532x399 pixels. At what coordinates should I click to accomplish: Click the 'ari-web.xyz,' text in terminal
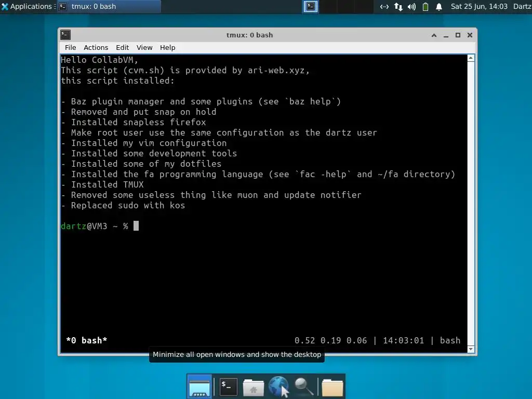tap(278, 70)
